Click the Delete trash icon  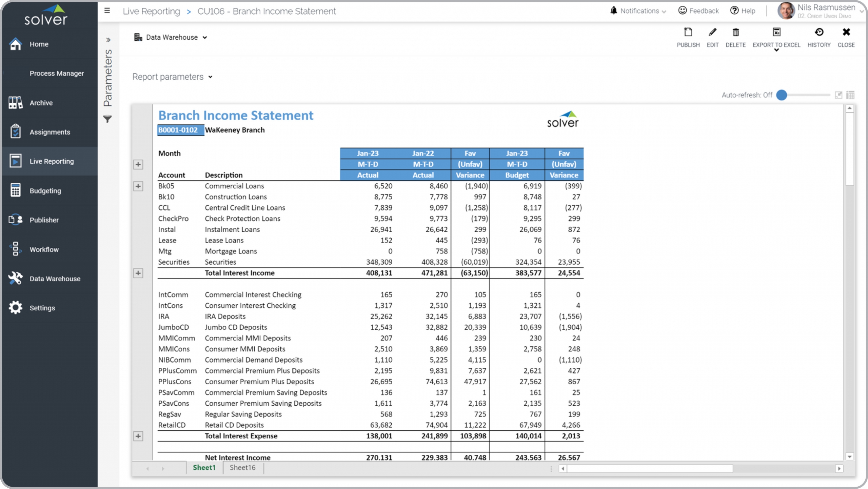pyautogui.click(x=735, y=33)
